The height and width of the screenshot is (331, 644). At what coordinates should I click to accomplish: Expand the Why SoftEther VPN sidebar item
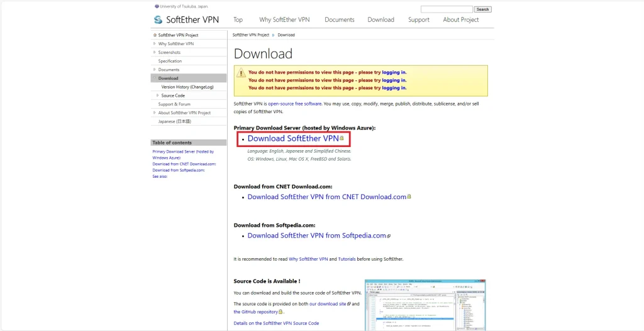point(155,43)
